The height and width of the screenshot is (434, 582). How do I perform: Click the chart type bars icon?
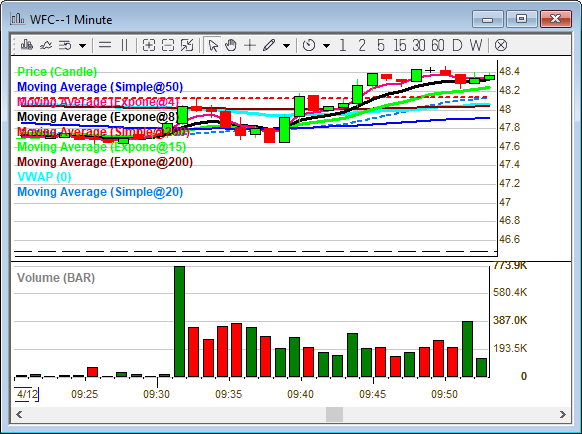coord(27,46)
